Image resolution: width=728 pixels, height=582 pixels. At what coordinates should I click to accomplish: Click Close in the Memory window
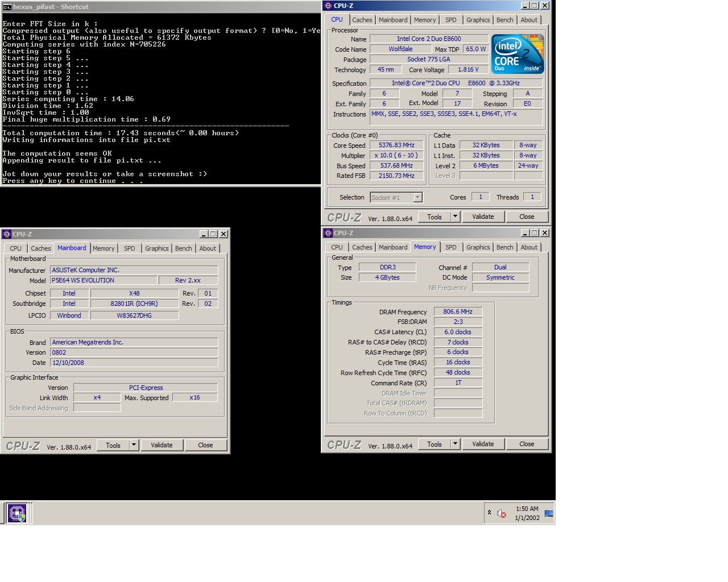click(527, 444)
